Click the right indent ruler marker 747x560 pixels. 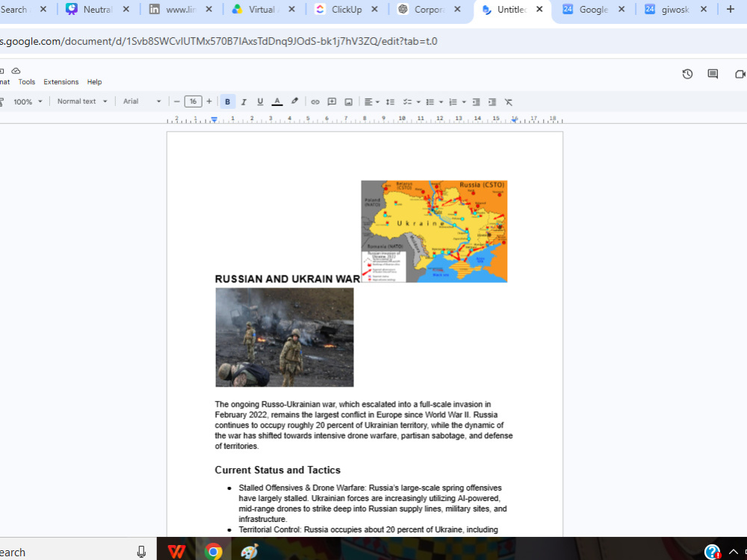(x=515, y=120)
